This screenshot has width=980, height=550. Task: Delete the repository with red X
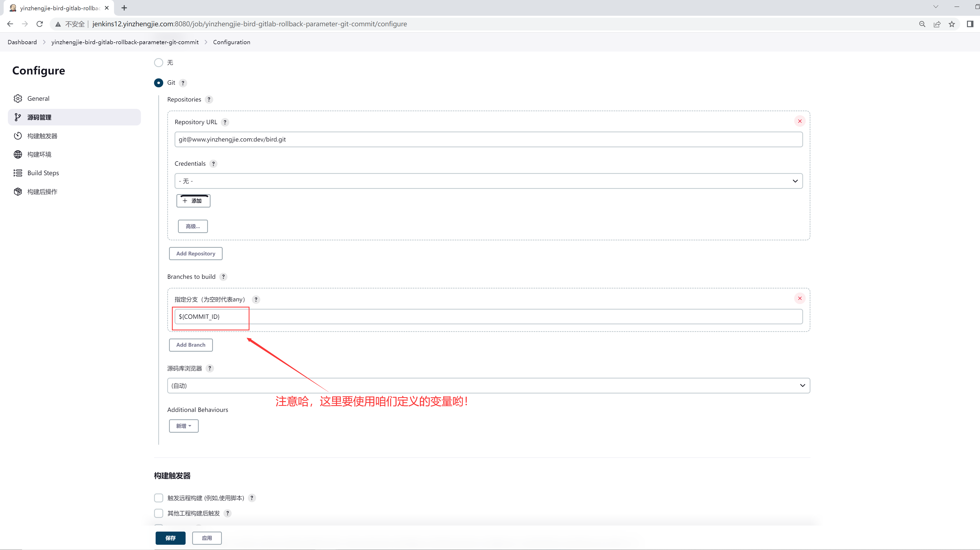click(x=800, y=122)
